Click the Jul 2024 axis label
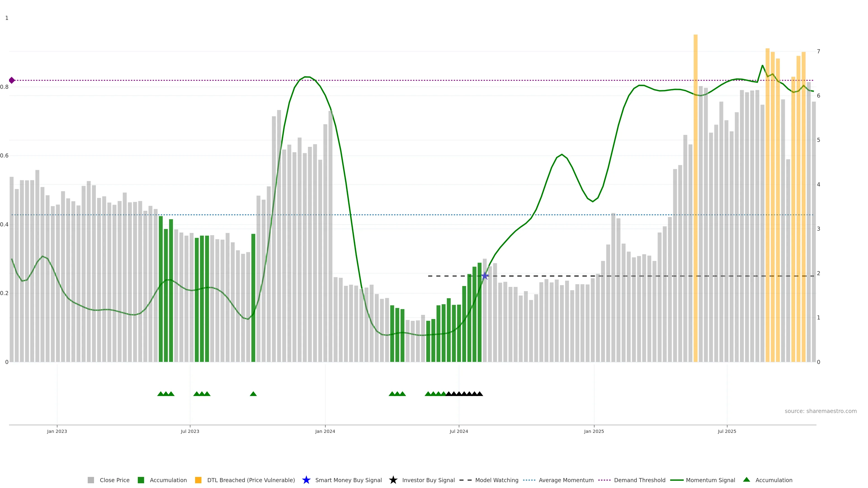This screenshot has width=868, height=488. (459, 431)
